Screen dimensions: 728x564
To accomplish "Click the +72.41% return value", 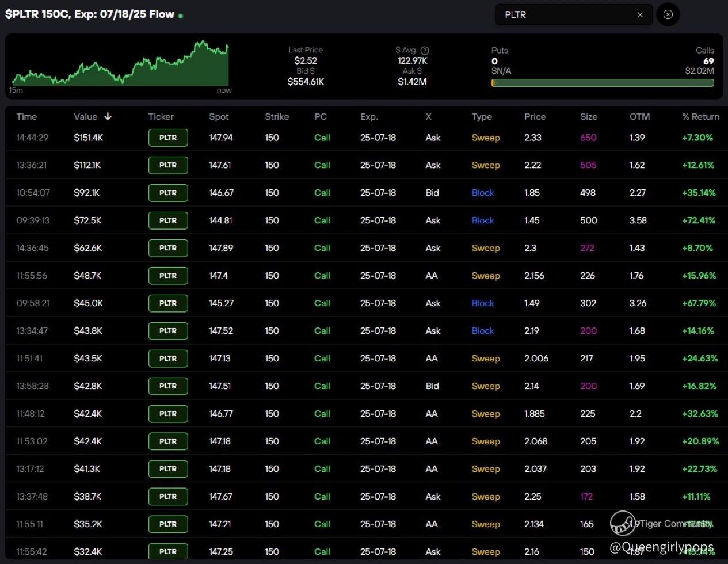I will 699,220.
